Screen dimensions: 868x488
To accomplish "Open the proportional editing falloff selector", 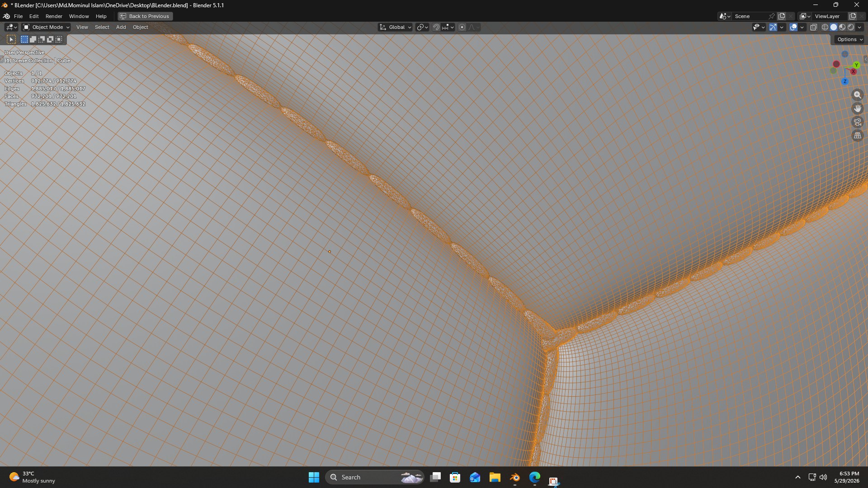I will click(x=474, y=27).
